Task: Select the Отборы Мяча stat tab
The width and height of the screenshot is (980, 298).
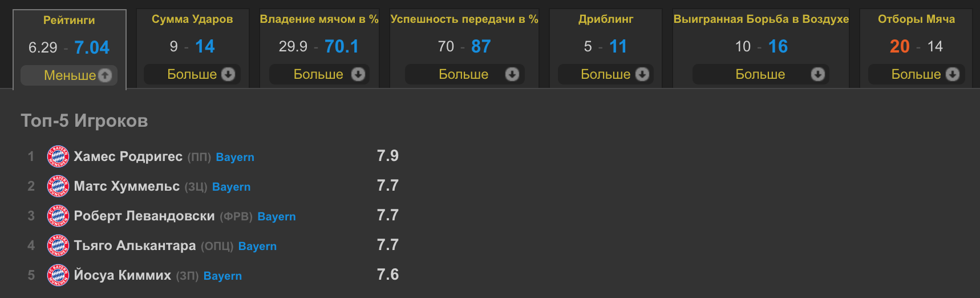Action: click(x=916, y=19)
